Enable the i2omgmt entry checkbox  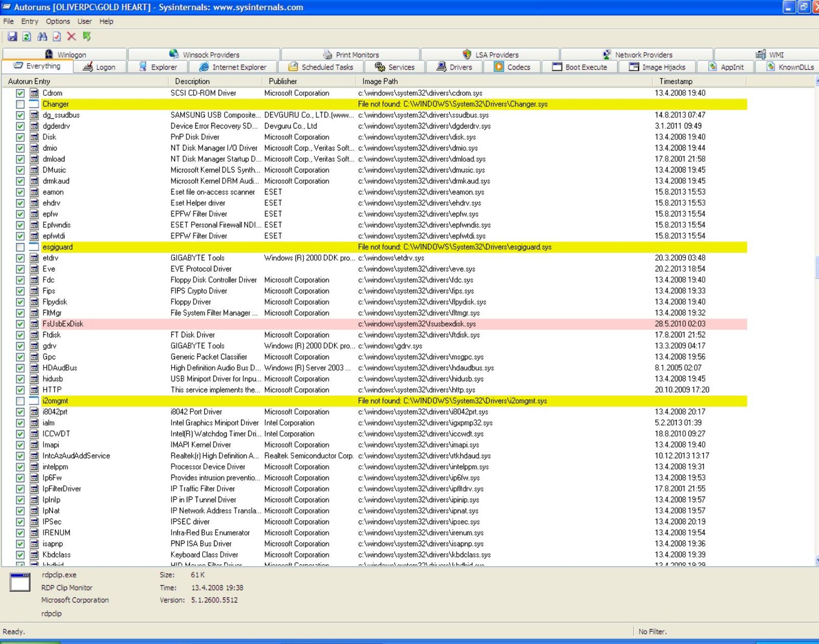click(x=20, y=401)
